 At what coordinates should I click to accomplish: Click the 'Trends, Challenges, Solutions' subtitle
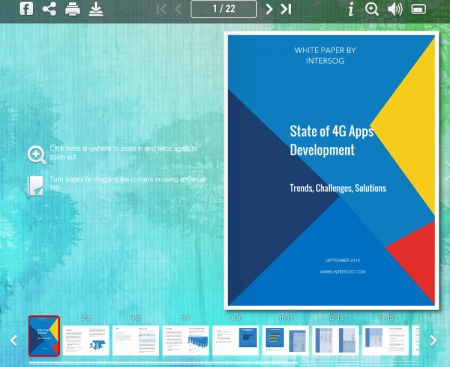coord(338,188)
